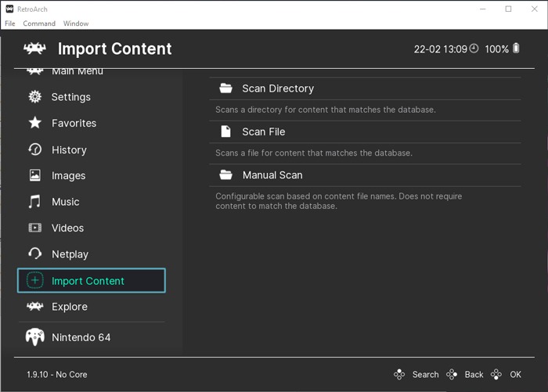548x392 pixels.
Task: Click 'Configurable scan based on content' description
Action: 339,201
